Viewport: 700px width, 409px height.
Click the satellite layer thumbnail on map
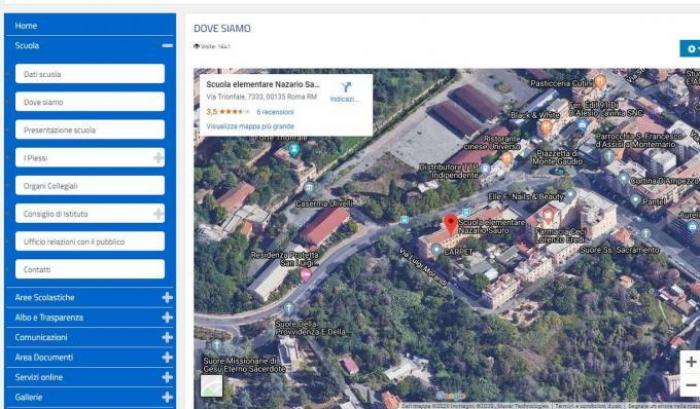click(211, 386)
